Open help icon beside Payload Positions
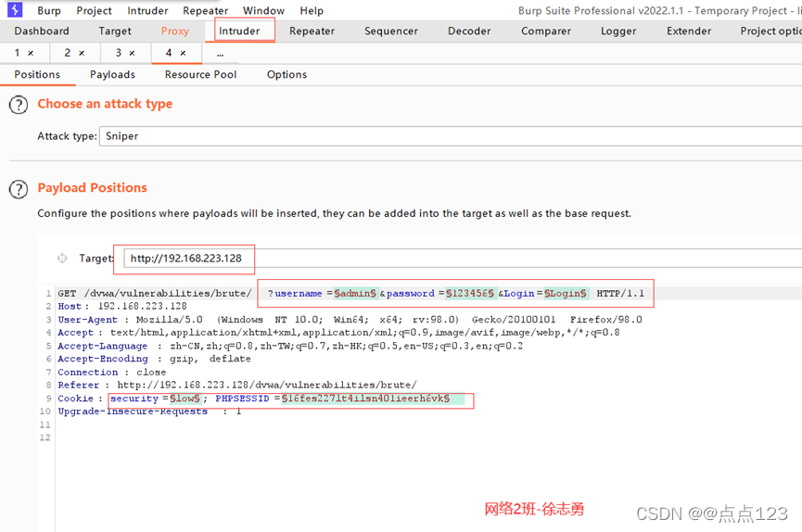 [19, 189]
